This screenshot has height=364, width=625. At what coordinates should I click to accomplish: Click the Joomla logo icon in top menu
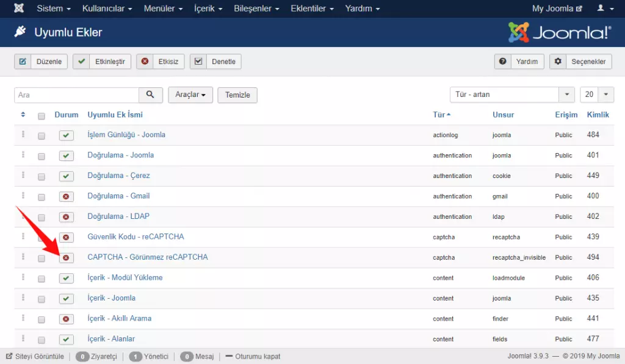click(x=19, y=8)
